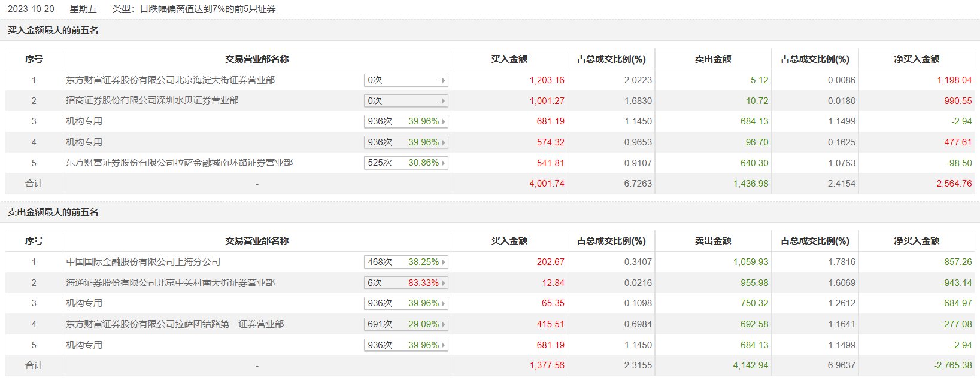The image size is (980, 381).
Task: Click arrow icon in 0次 box beside 招商证券深圳水贝
Action: pyautogui.click(x=444, y=101)
